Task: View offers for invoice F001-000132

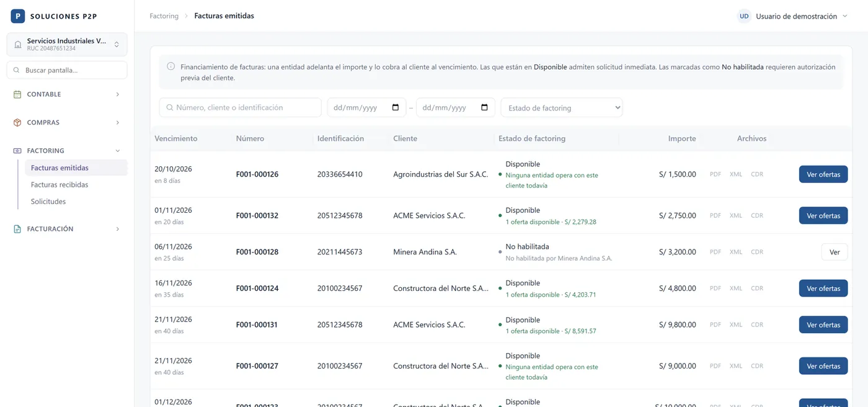Action: click(x=823, y=216)
